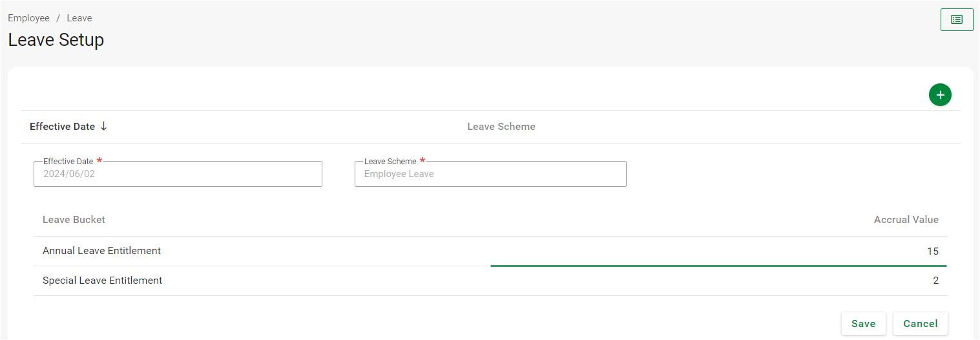This screenshot has width=980, height=340.
Task: Click the Accrual Value column header
Action: [906, 220]
